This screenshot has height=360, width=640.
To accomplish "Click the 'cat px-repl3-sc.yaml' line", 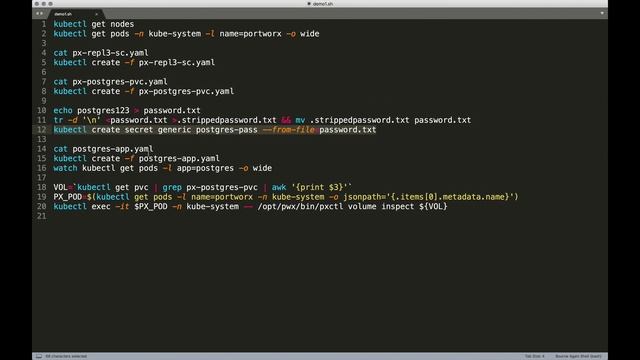I will (x=101, y=53).
